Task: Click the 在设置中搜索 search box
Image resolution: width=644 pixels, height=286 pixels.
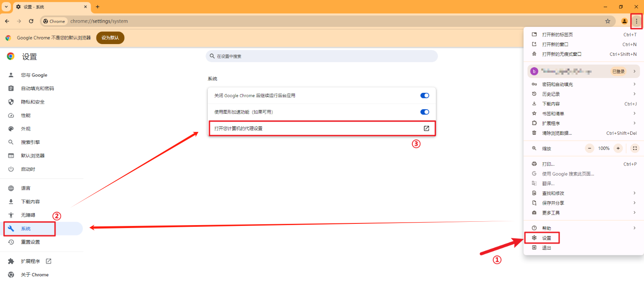Action: (322, 56)
